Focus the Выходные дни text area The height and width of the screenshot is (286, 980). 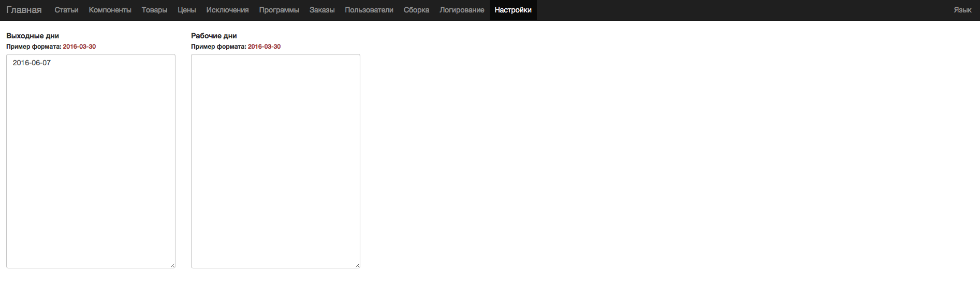[91, 166]
